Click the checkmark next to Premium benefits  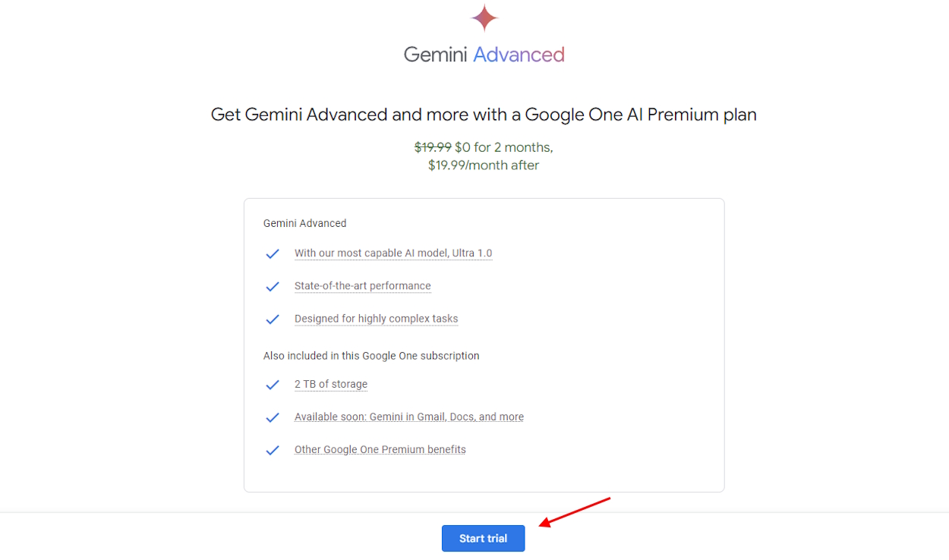pyautogui.click(x=273, y=450)
